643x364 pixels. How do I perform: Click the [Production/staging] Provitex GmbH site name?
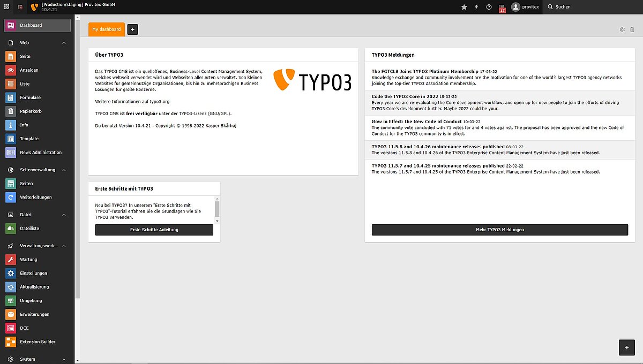pyautogui.click(x=78, y=4)
